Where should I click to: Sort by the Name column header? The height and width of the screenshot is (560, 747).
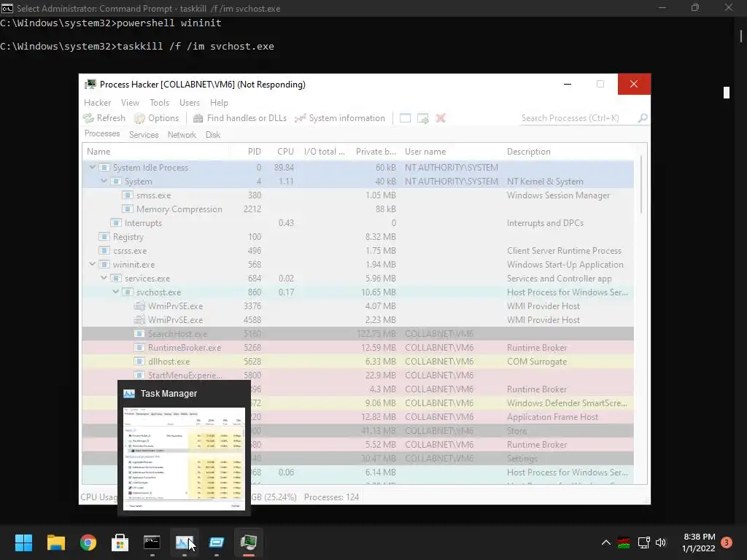tap(155, 152)
